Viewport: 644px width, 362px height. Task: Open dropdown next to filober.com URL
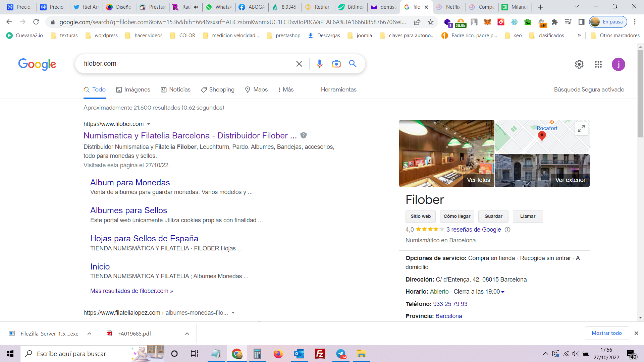(149, 124)
